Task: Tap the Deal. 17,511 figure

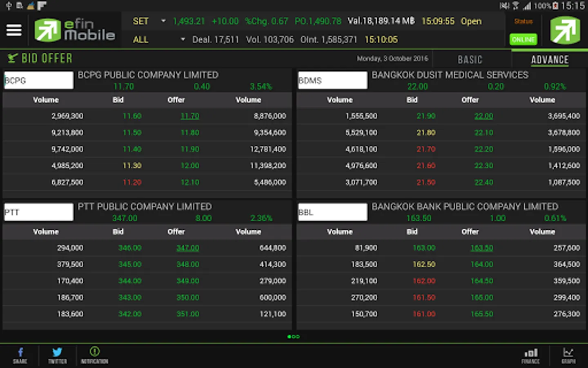Action: click(x=215, y=40)
